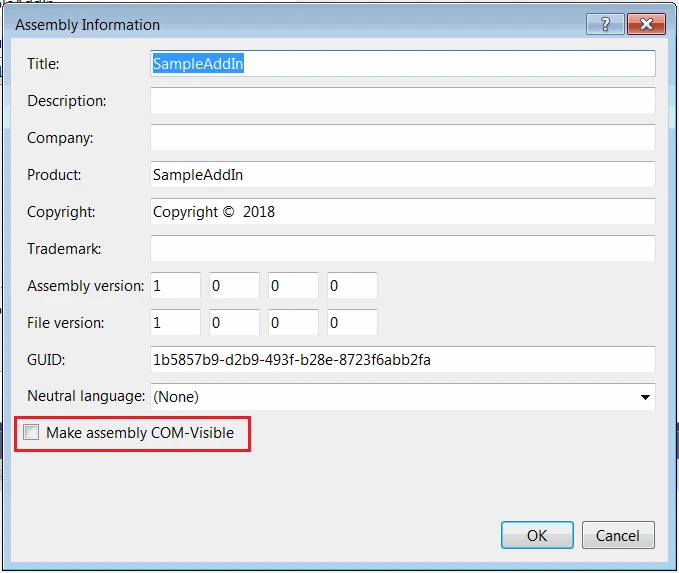Select Assembly version fourth number box
This screenshot has height=573, width=679.
353,286
